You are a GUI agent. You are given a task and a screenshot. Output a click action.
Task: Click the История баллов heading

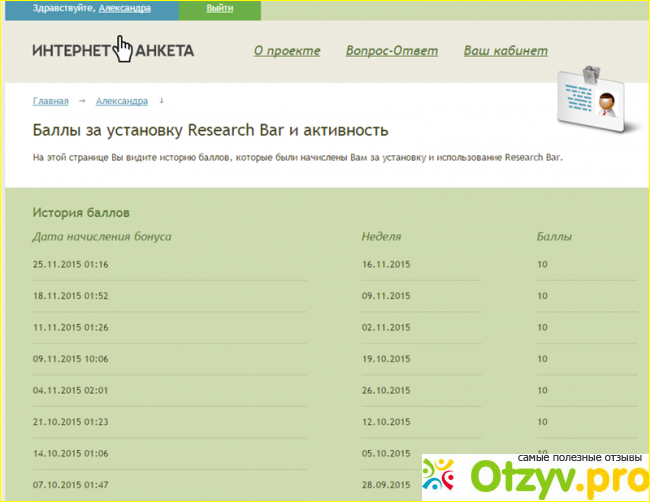(81, 213)
